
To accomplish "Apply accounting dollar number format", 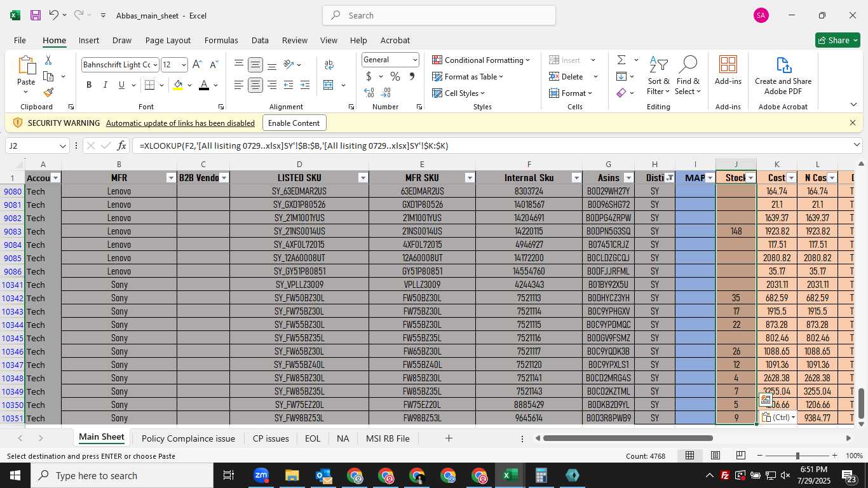I will point(369,76).
